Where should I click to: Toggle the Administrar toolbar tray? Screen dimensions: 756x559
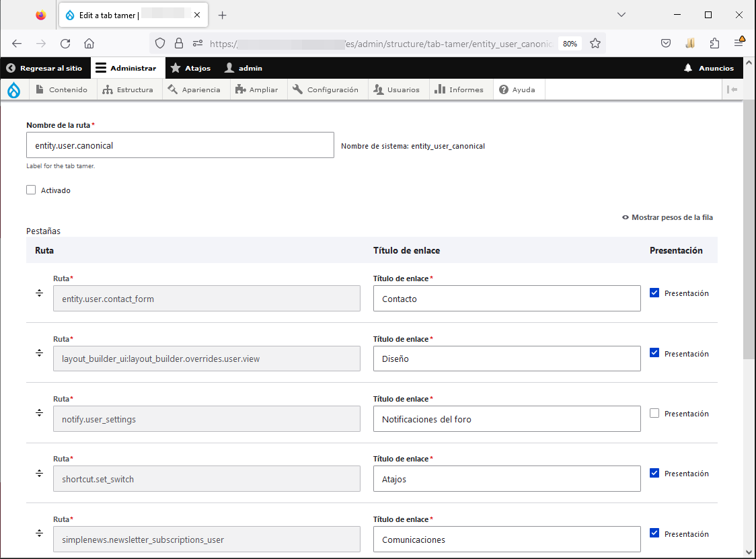click(126, 68)
